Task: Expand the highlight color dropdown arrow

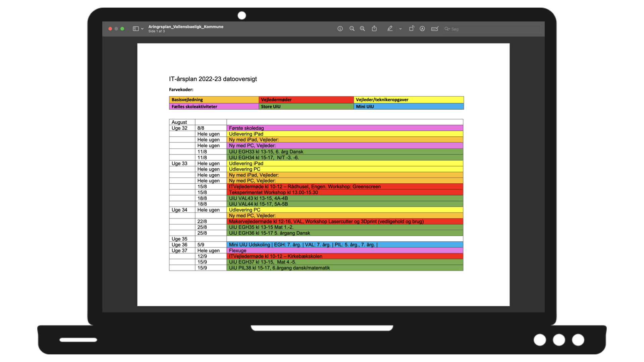Action: (400, 29)
